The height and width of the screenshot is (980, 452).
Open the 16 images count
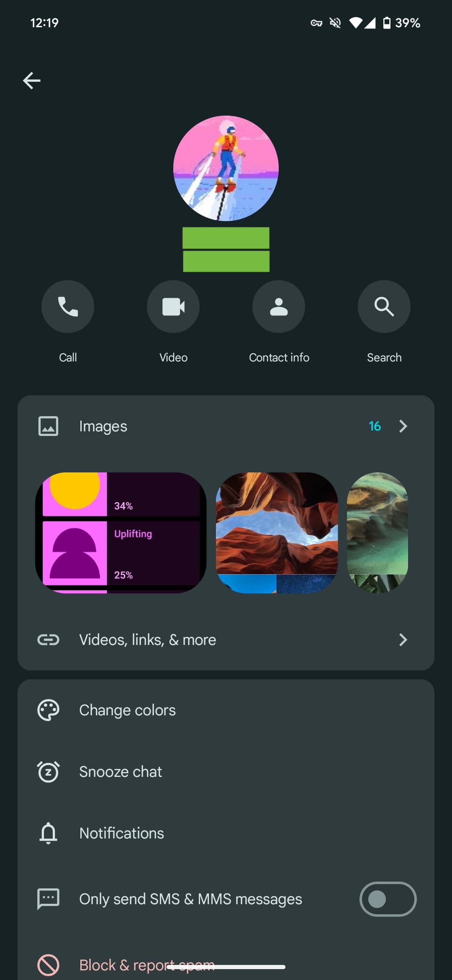click(x=375, y=426)
